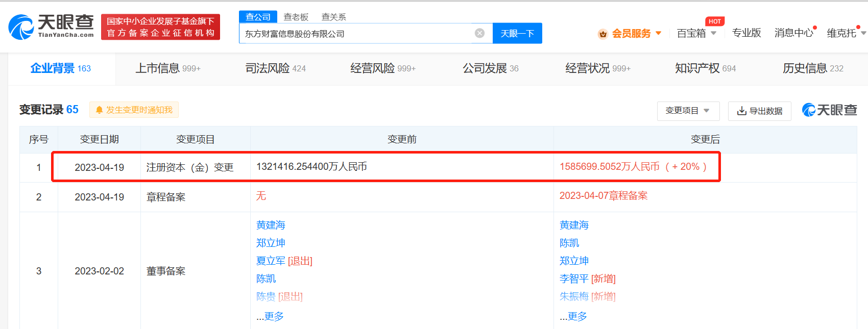Open 郑立坤 link in 变更后 column
The image size is (868, 329).
coord(574,261)
